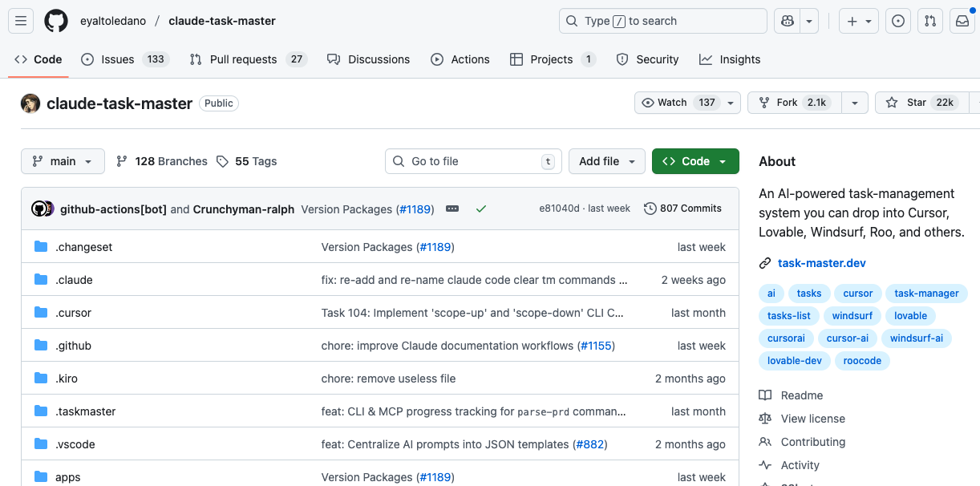Screen dimensions: 980x486
Task: Open pull requests icon in header
Action: click(930, 21)
